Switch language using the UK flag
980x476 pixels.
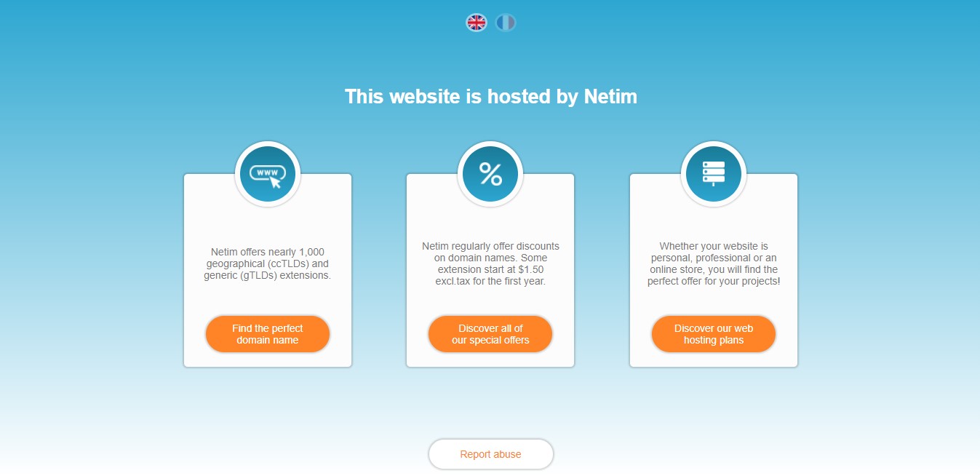point(476,23)
